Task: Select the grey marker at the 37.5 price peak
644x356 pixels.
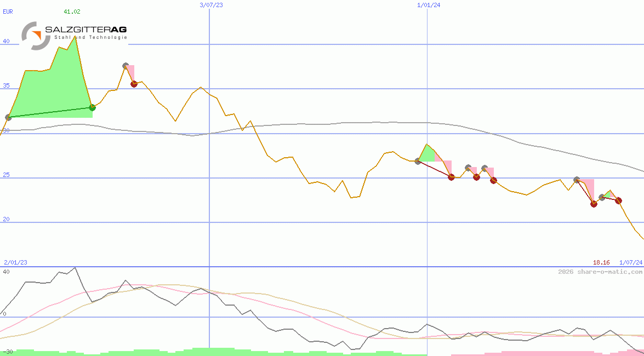Action: [x=126, y=66]
